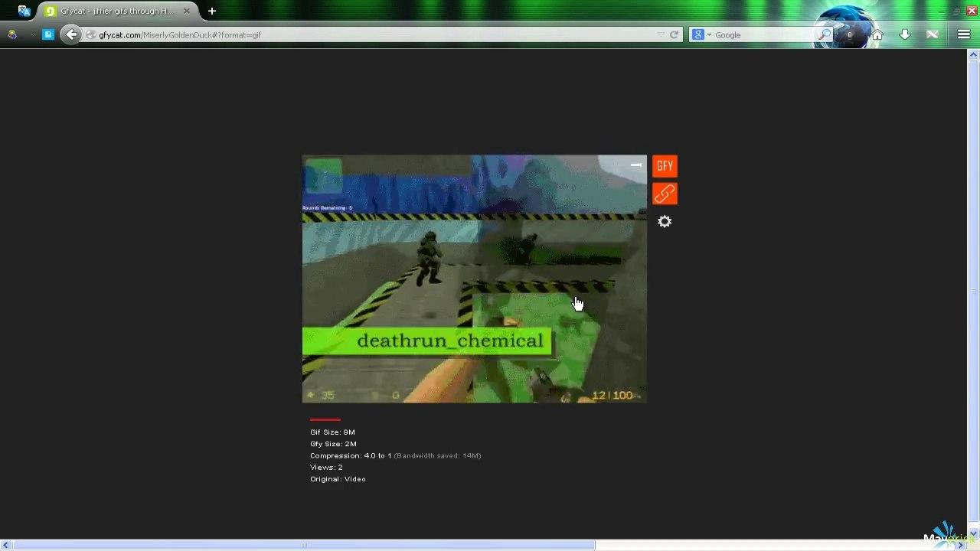The image size is (980, 551).
Task: Expand the search engine dropdown next to Google
Action: [x=709, y=34]
